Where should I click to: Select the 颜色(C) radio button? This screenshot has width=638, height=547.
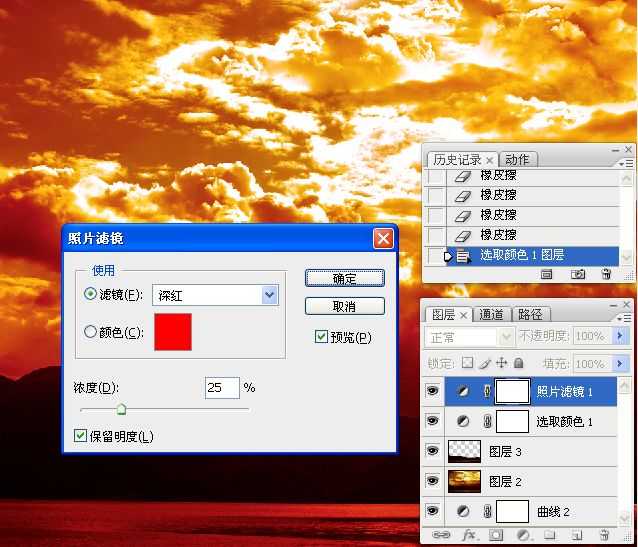tap(90, 332)
